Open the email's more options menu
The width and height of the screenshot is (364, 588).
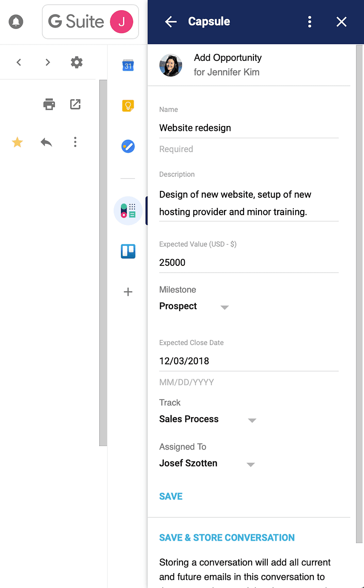75,142
